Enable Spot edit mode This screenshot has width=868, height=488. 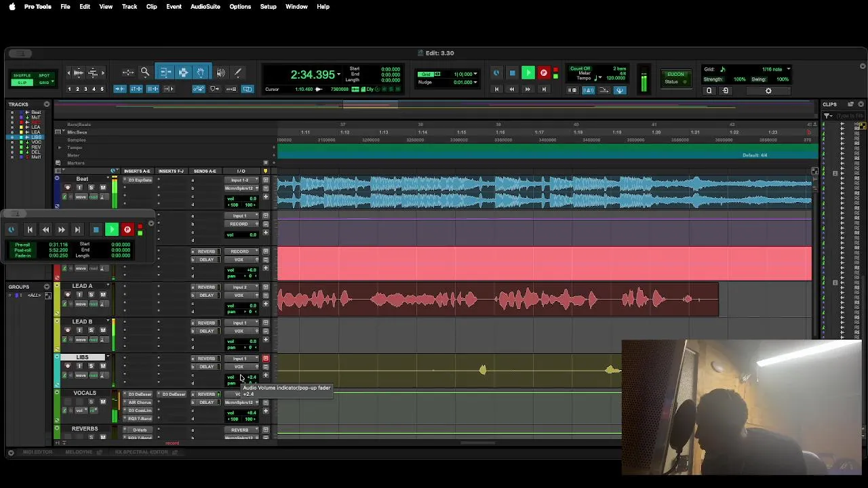(44, 75)
